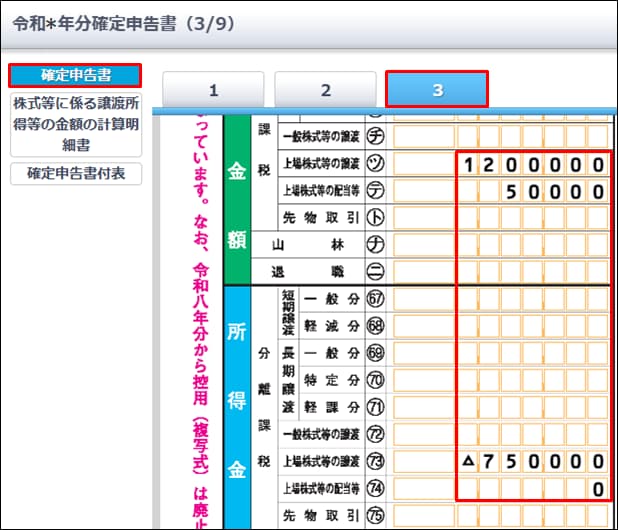Click the 長期譲渡 軽課分 row 71 amount field

[532, 407]
